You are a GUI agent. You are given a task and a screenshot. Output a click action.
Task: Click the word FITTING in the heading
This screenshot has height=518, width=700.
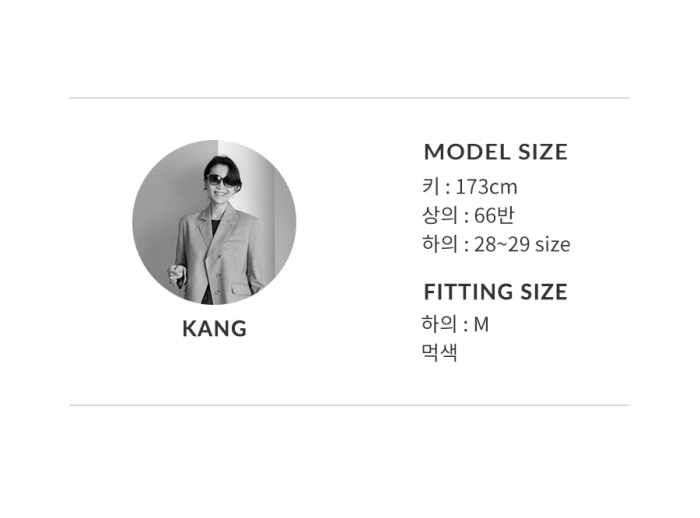coord(468,292)
